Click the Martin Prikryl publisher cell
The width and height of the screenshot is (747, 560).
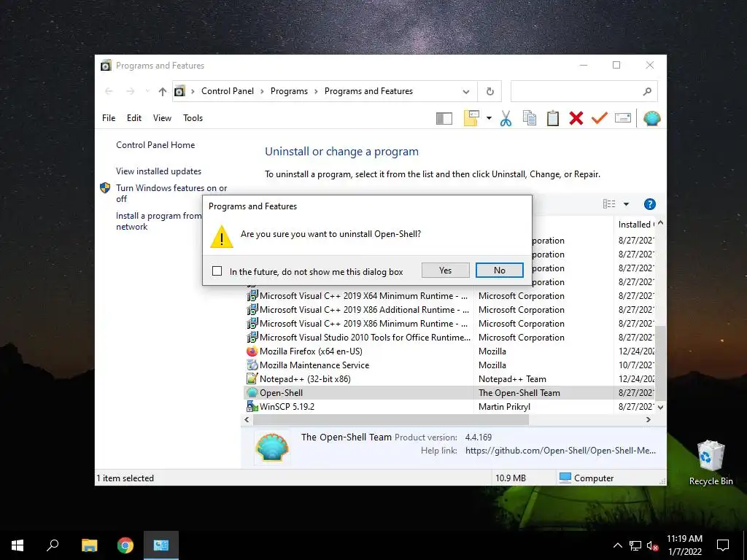[x=504, y=407]
